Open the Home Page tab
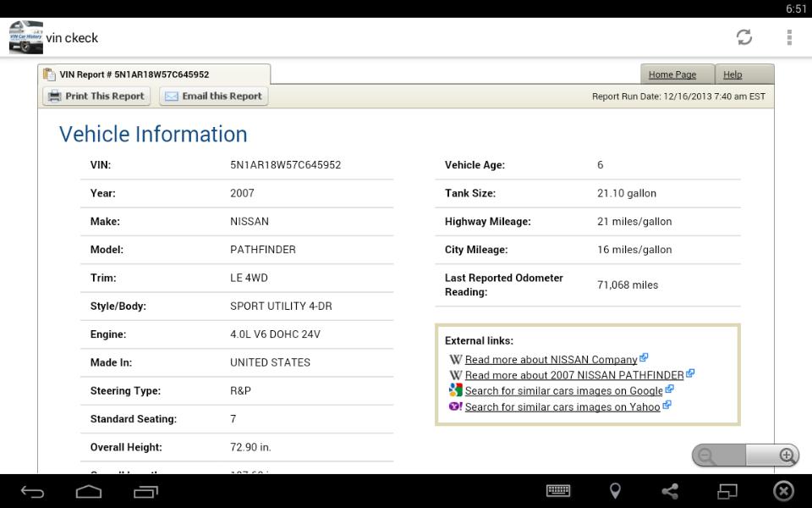The image size is (812, 508). [x=678, y=75]
